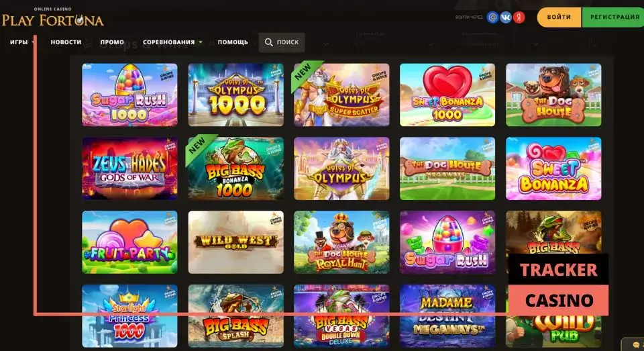
Task: Focus the Поиск search field
Action: pyautogui.click(x=282, y=42)
